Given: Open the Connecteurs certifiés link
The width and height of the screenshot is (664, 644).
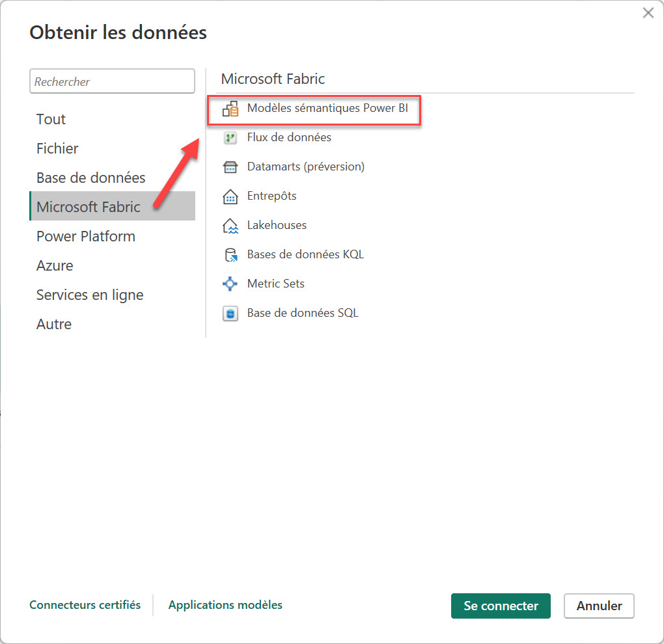Looking at the screenshot, I should point(85,605).
